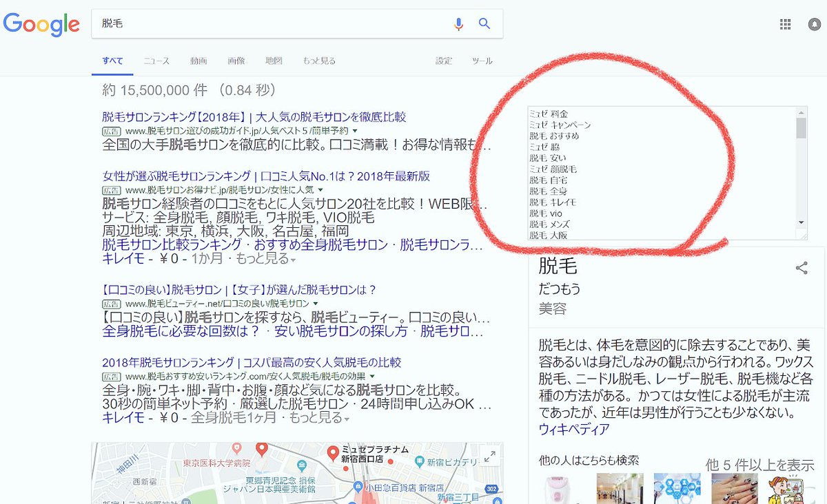827x504 pixels.
Task: Expand 脱毛ビューティー.net URL dropdown arrow
Action: pos(316,304)
